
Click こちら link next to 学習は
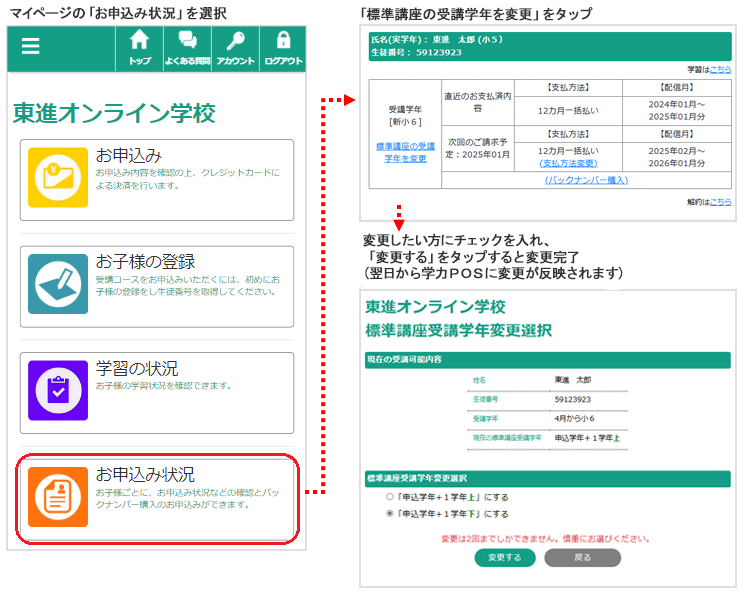(720, 70)
